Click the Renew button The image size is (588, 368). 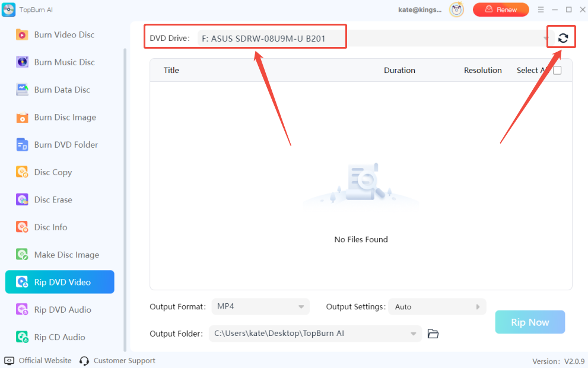coord(500,9)
